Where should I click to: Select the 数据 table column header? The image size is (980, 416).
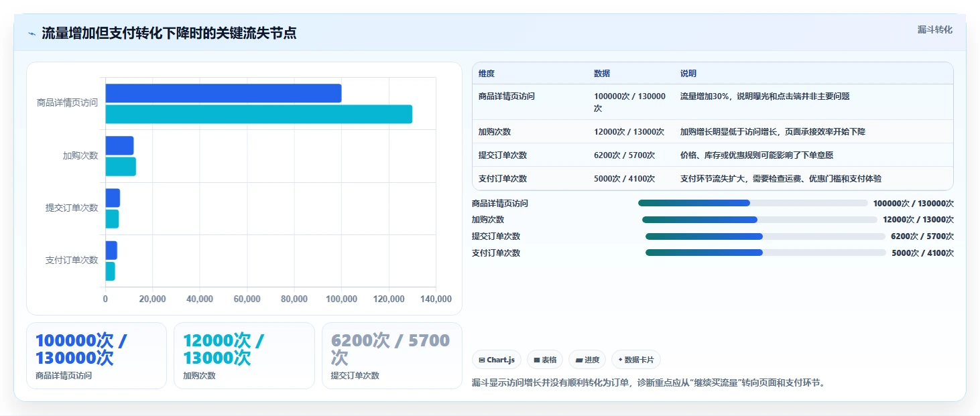tap(602, 74)
